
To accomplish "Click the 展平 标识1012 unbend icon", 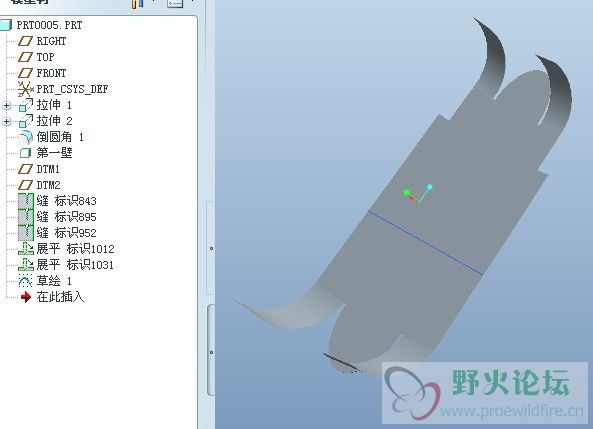I will pyautogui.click(x=26, y=249).
